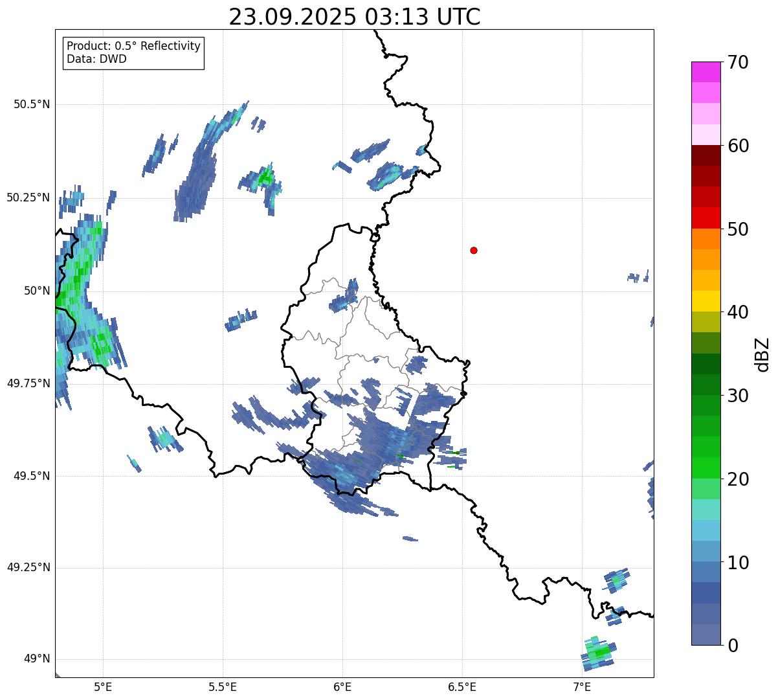Screen dimensions: 778x700
Task: Click the 30 label on the colorbar
Action: pyautogui.click(x=738, y=396)
